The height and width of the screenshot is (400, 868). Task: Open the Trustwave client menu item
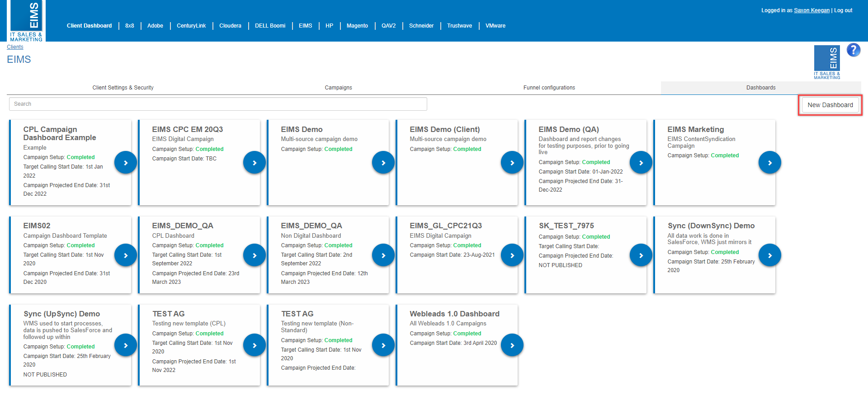tap(460, 26)
